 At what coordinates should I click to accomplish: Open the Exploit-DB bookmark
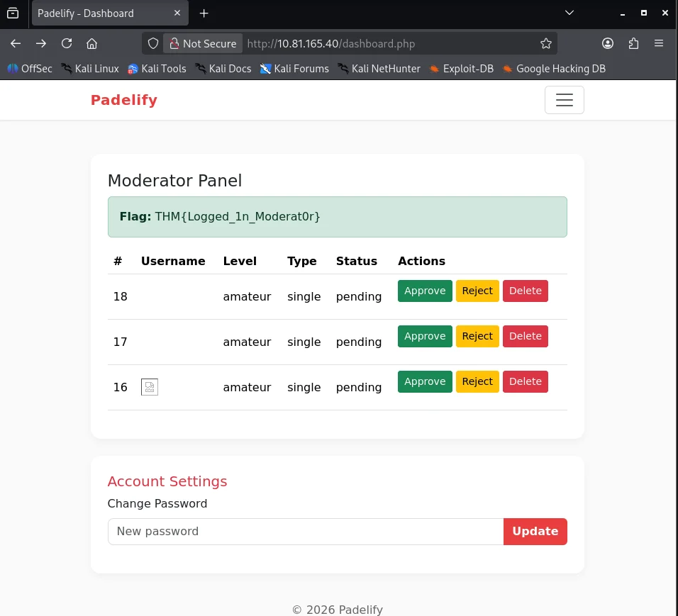coord(462,69)
